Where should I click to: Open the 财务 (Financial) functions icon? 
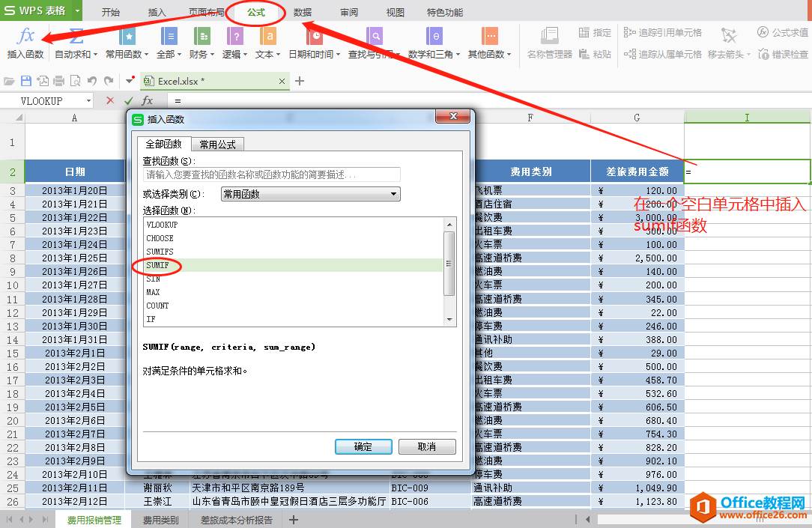(201, 37)
